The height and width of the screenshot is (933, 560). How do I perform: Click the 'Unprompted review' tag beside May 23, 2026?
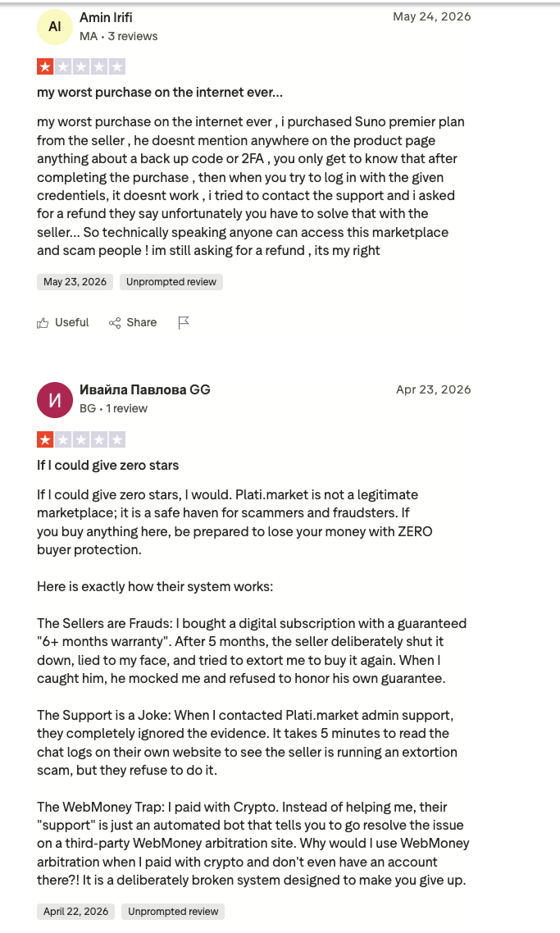click(171, 282)
